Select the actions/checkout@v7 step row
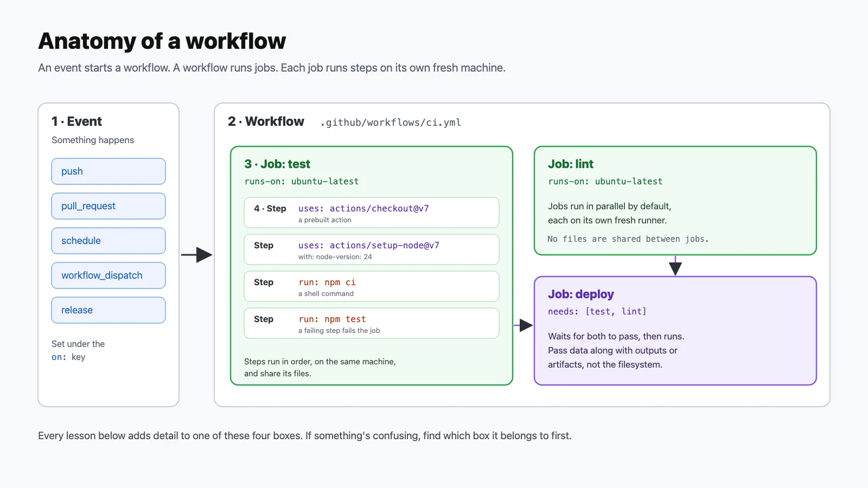This screenshot has height=488, width=868. 372,213
